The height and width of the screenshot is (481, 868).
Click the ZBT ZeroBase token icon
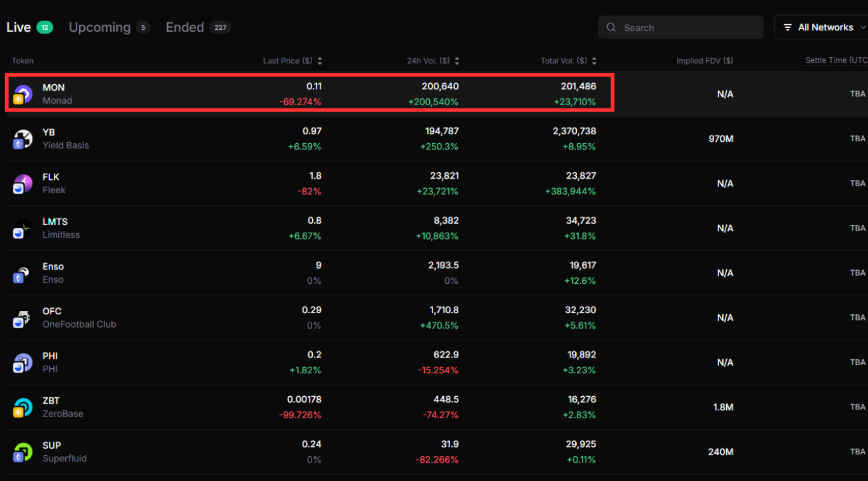coord(23,407)
